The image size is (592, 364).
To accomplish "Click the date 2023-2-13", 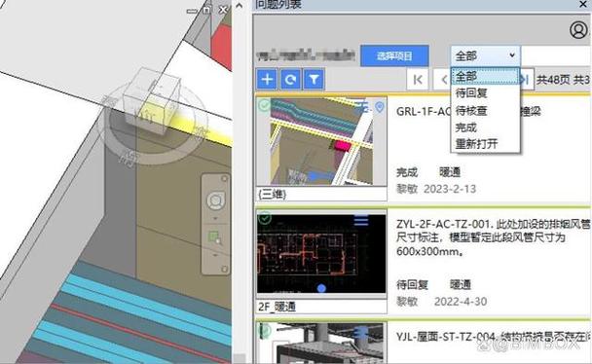I will click(450, 189).
